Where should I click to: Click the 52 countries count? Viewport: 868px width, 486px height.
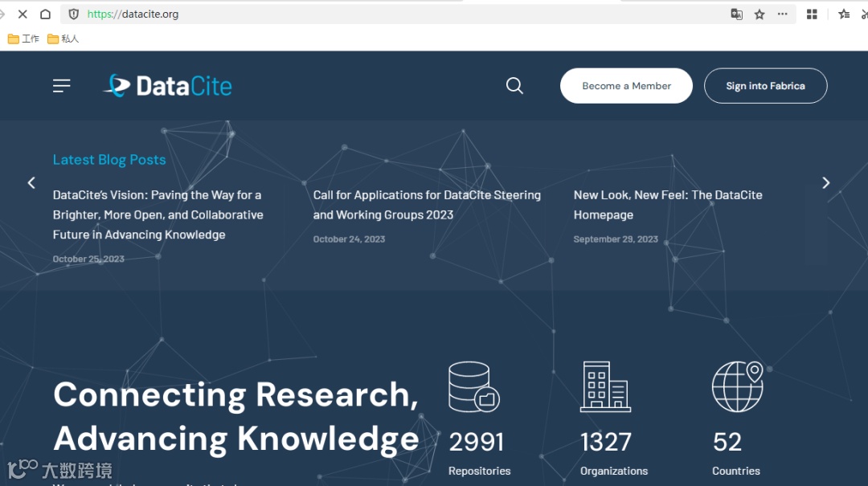[x=727, y=443]
